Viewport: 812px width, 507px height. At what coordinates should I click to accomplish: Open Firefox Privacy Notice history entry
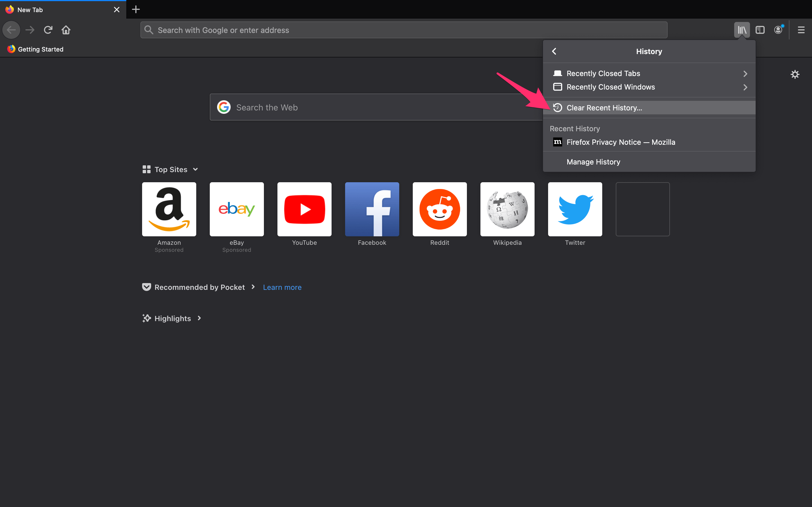coord(620,142)
